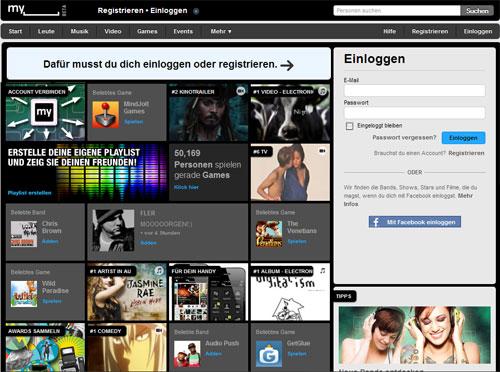Click the Klick hier link under Games counter

coord(186,187)
